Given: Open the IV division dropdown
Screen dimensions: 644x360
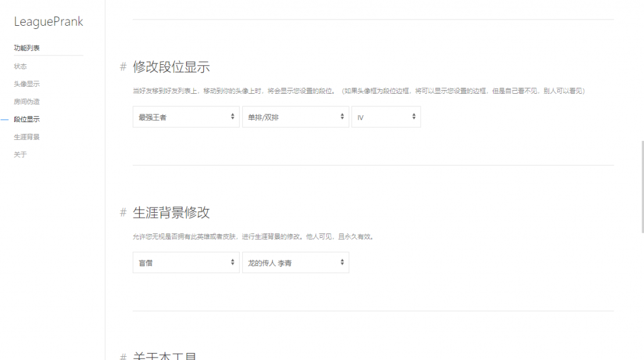Looking at the screenshot, I should 386,117.
